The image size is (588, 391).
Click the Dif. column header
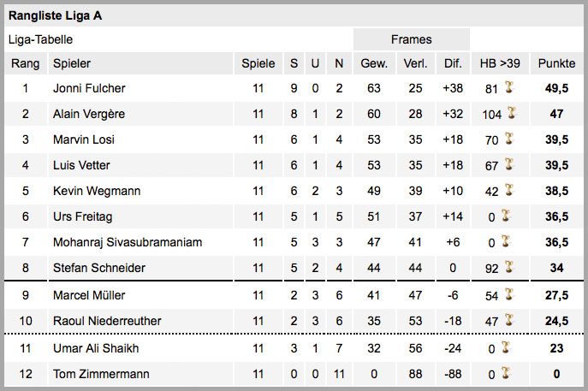point(453,63)
